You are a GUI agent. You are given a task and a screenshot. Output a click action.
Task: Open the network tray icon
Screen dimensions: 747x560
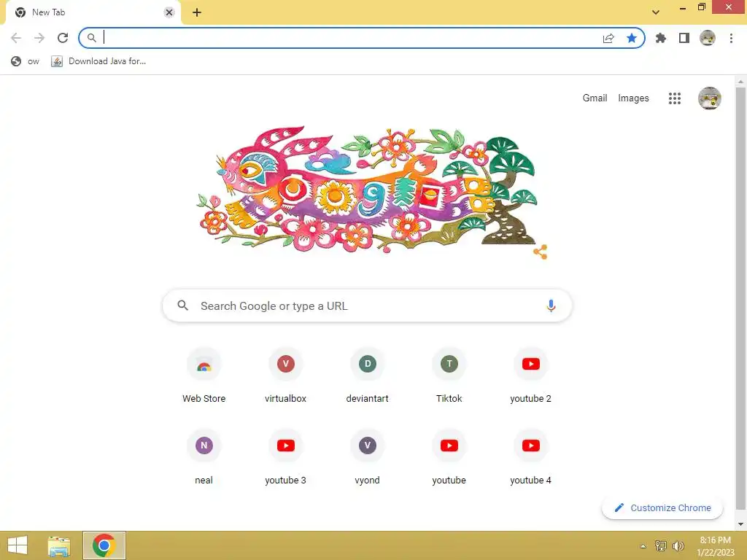point(661,545)
